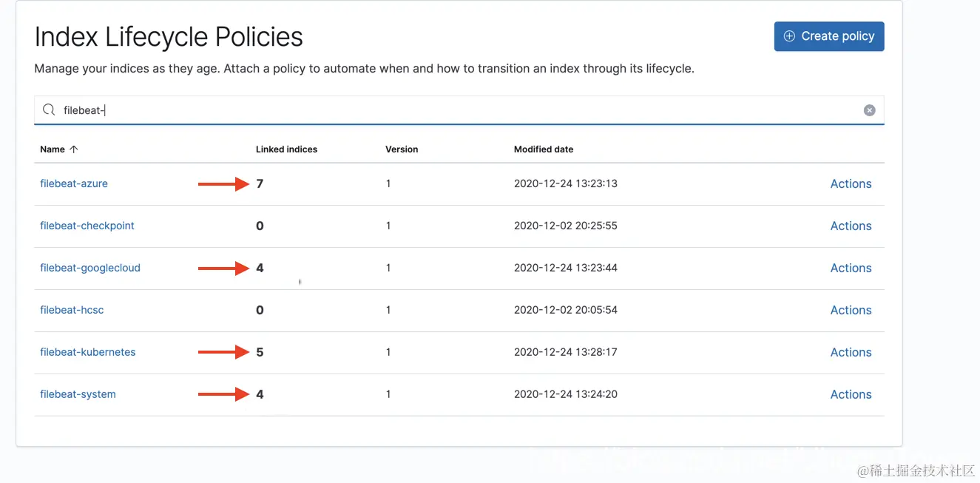
Task: Click the Index Lifecycle Policies heading
Action: (x=169, y=37)
